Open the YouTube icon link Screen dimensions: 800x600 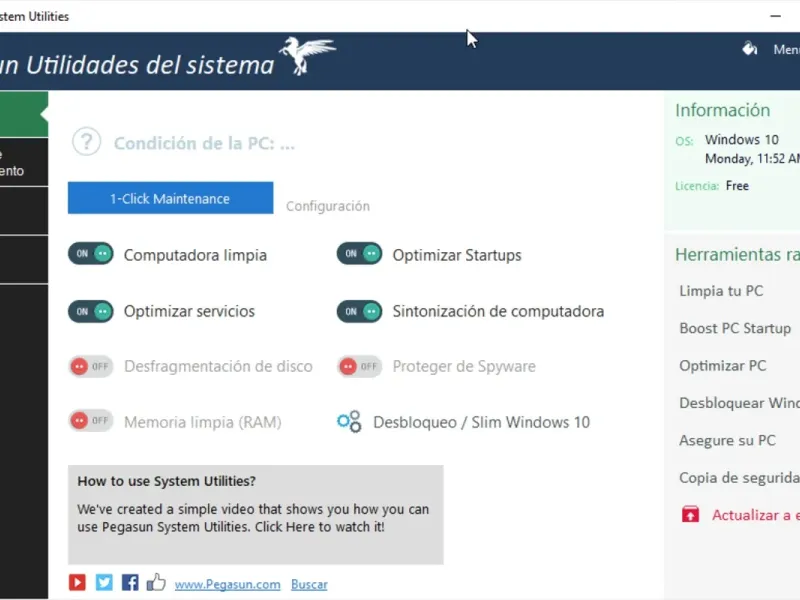(x=78, y=582)
